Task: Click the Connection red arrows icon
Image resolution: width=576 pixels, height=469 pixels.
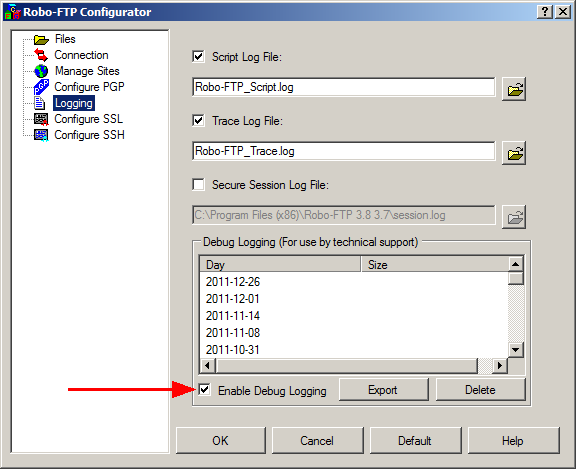Action: point(41,55)
